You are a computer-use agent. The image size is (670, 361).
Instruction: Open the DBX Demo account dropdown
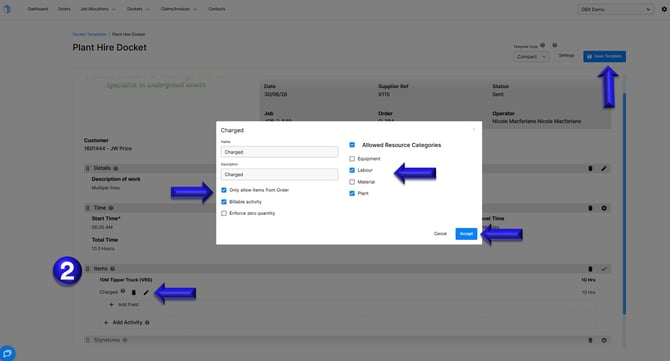point(615,9)
